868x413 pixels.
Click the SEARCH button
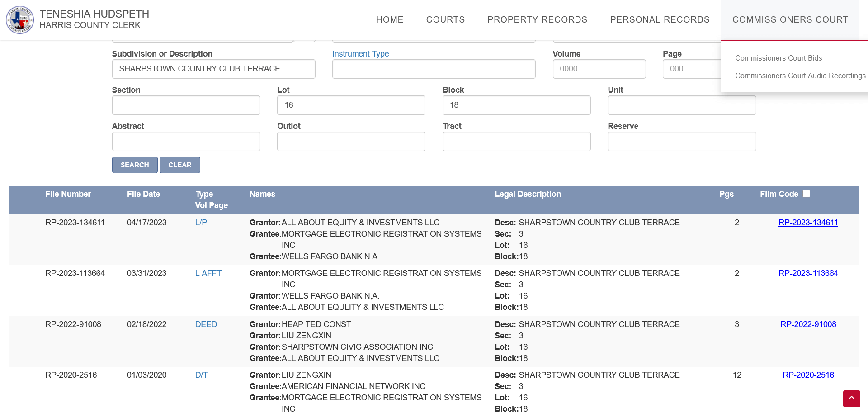click(x=135, y=165)
